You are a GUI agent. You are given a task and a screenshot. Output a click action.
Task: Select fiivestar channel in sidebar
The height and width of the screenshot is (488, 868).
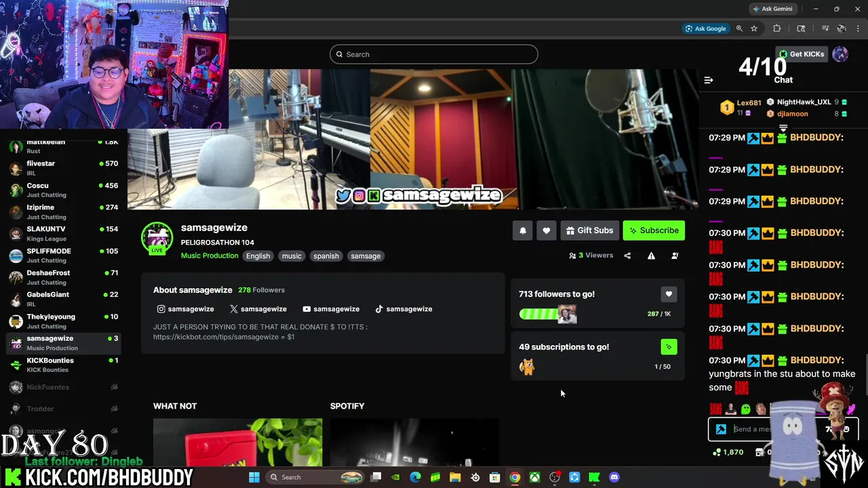click(64, 167)
